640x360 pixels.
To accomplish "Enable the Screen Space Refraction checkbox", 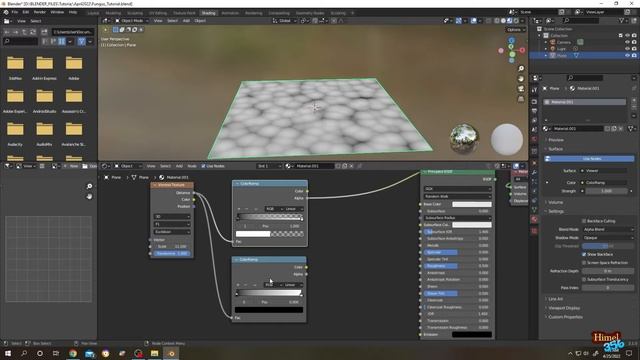I will tap(584, 262).
